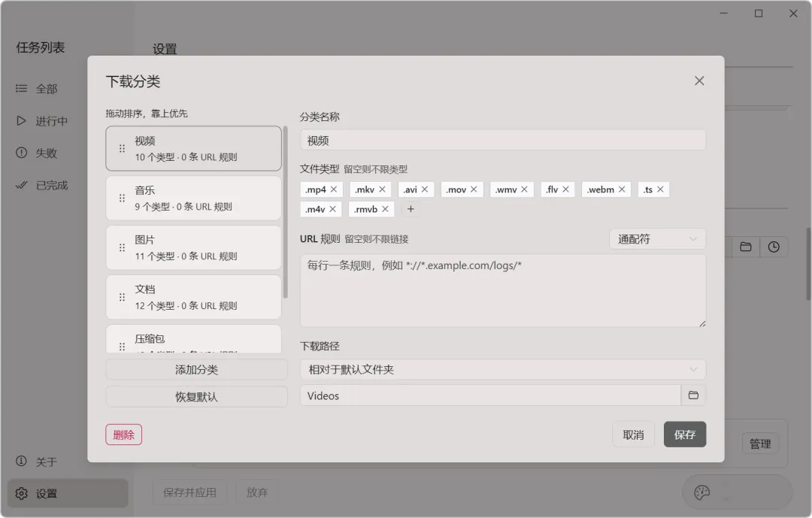Close the 下载分类 dialog with X

tap(699, 80)
